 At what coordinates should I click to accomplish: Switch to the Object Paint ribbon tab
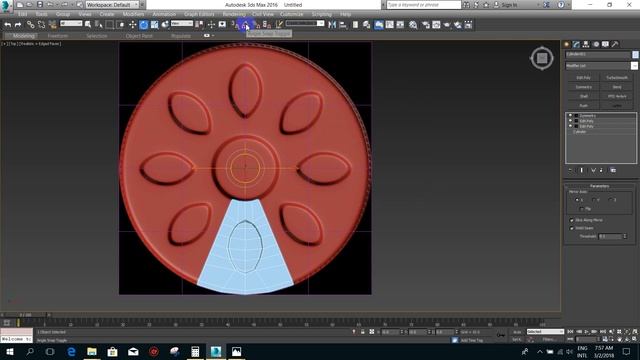[x=139, y=36]
